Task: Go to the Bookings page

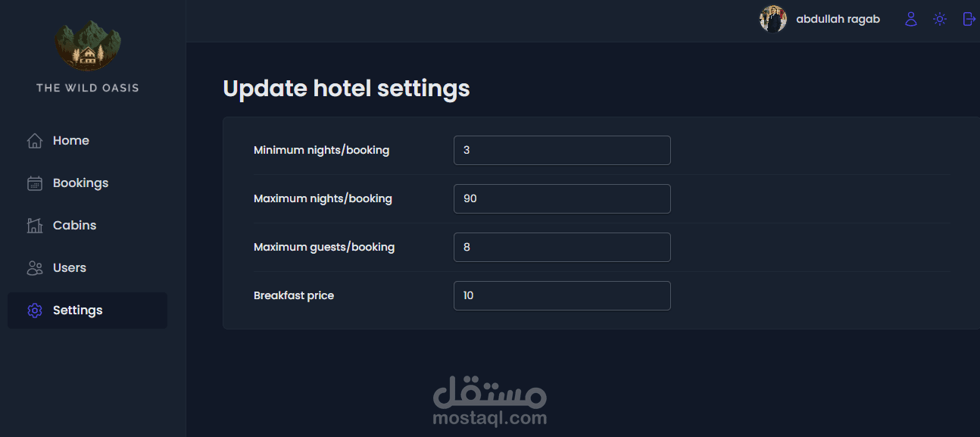Action: [x=80, y=183]
